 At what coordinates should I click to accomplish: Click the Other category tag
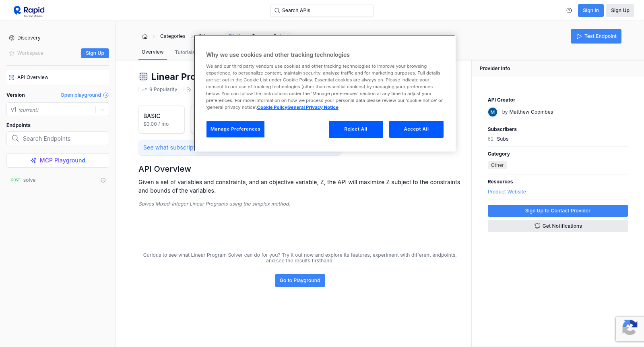coord(497,165)
